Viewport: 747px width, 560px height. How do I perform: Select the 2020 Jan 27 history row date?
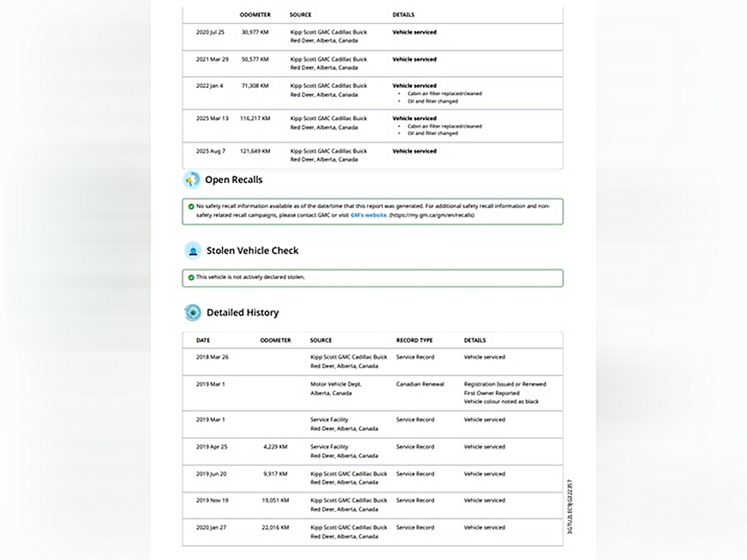coord(212,528)
